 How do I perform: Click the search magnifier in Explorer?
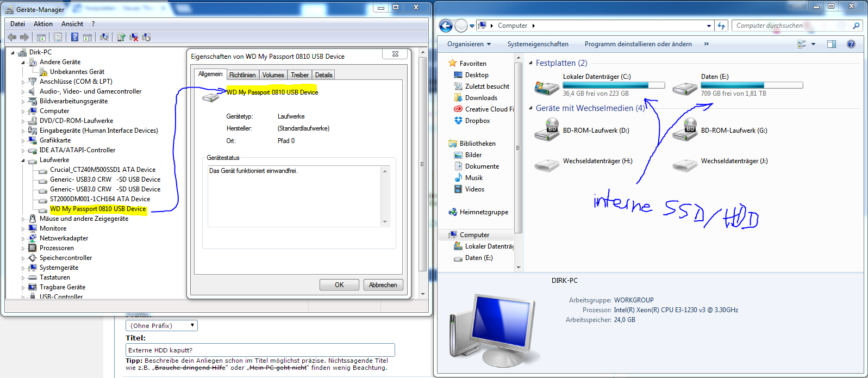pyautogui.click(x=856, y=26)
